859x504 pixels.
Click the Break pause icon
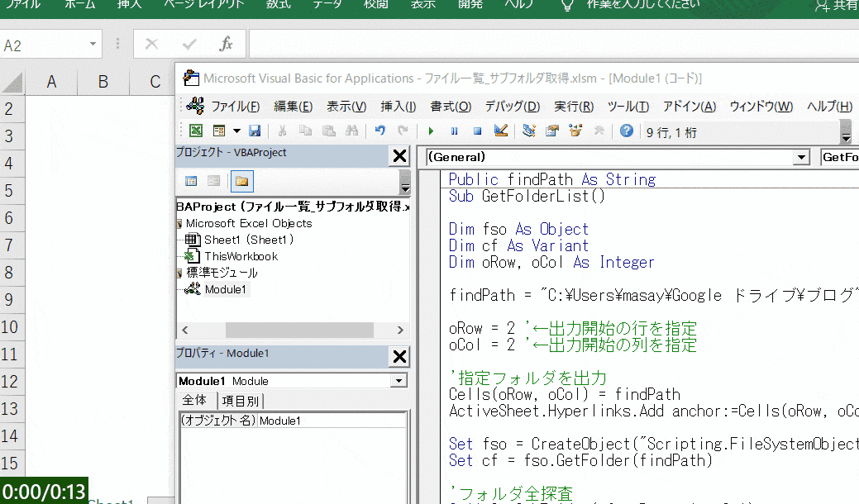[x=454, y=131]
